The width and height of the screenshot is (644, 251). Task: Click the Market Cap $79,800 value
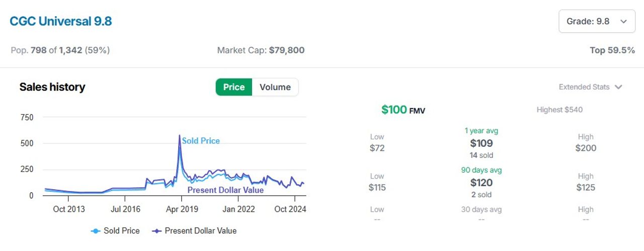[x=287, y=50]
